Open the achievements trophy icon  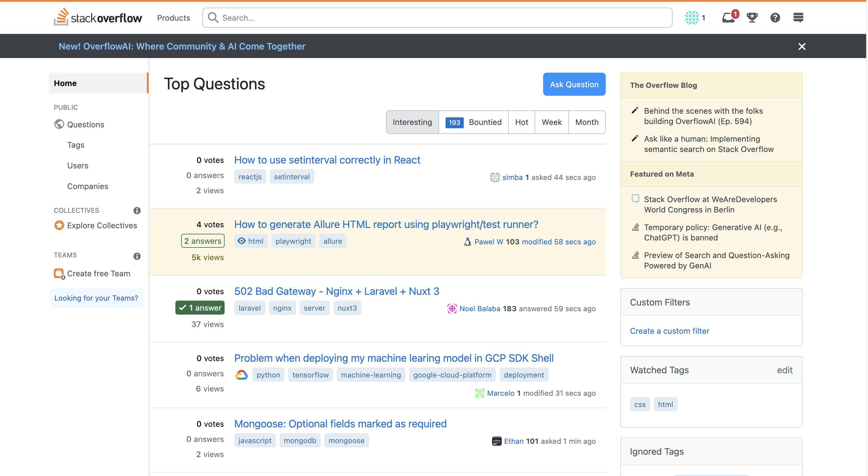click(752, 18)
